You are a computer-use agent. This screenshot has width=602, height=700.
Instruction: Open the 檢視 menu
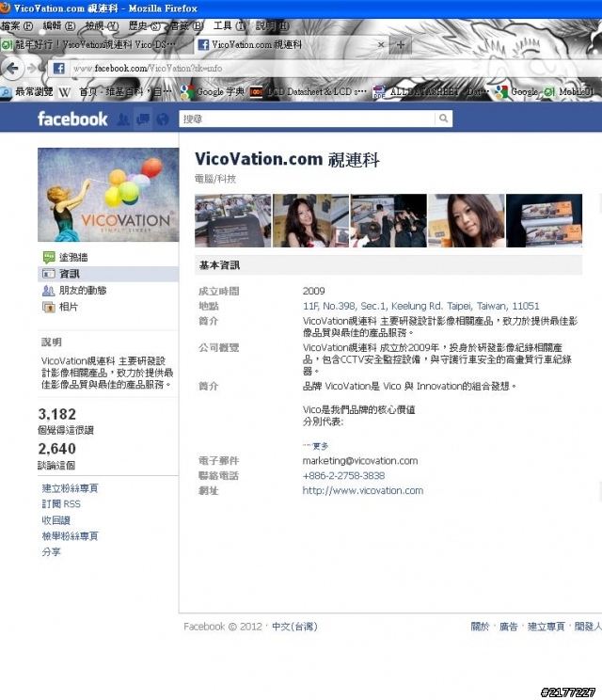[x=102, y=26]
